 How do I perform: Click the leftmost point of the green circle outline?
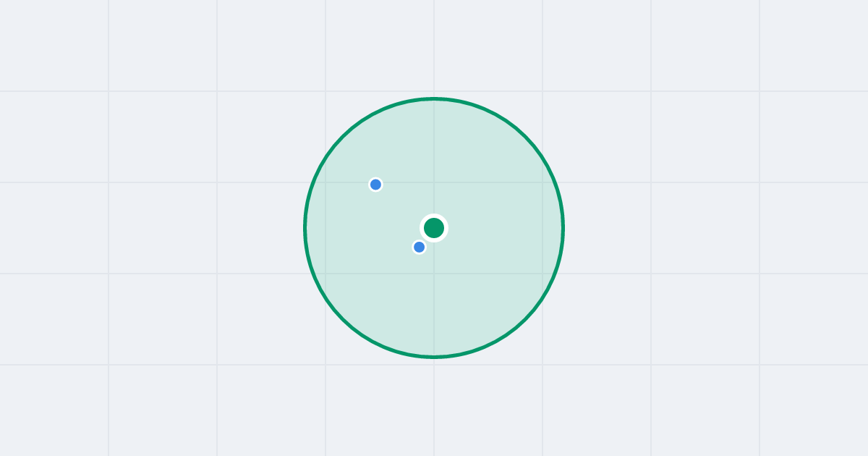coord(305,228)
